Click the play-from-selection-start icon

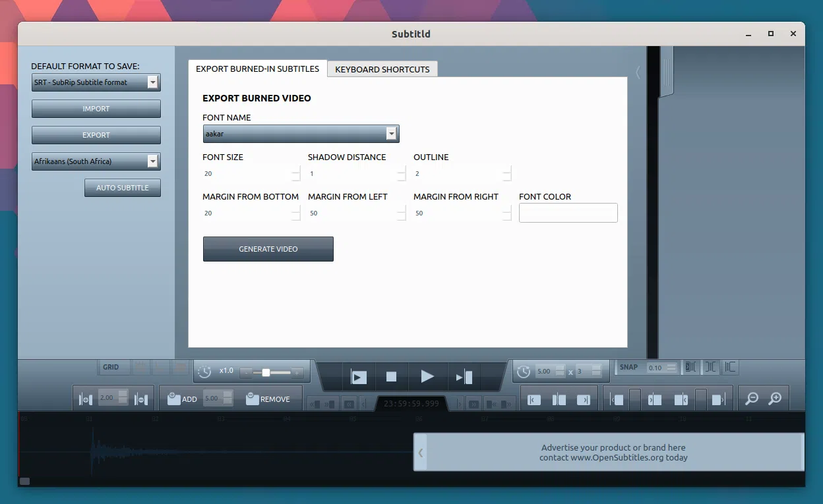359,377
